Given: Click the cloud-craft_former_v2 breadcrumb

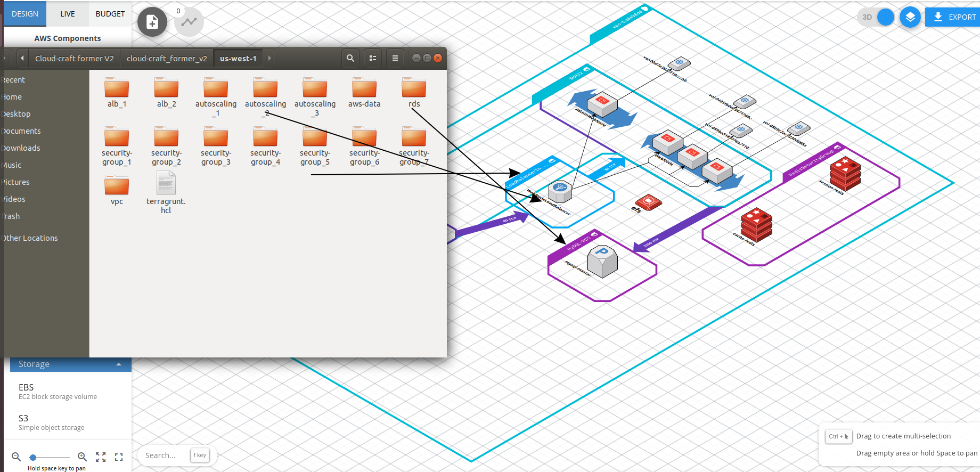Looking at the screenshot, I should click(x=167, y=58).
